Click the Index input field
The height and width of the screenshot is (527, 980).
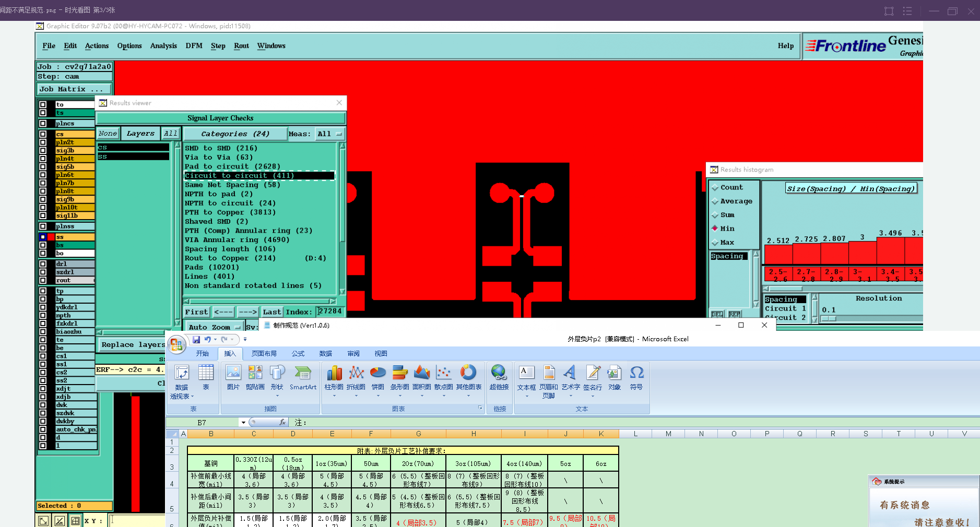tap(330, 312)
